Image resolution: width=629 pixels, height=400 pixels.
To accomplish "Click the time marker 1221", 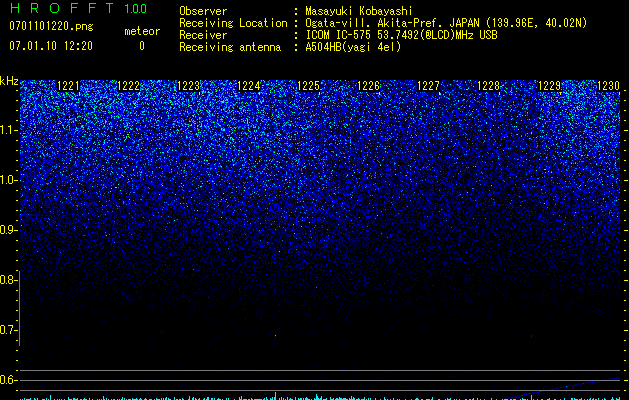I will [68, 86].
